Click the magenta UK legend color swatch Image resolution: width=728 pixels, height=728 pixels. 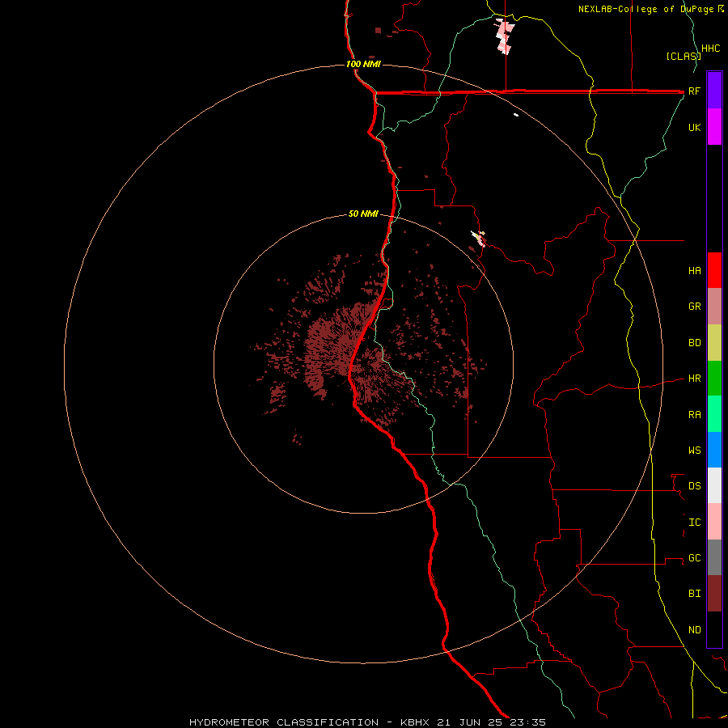714,127
